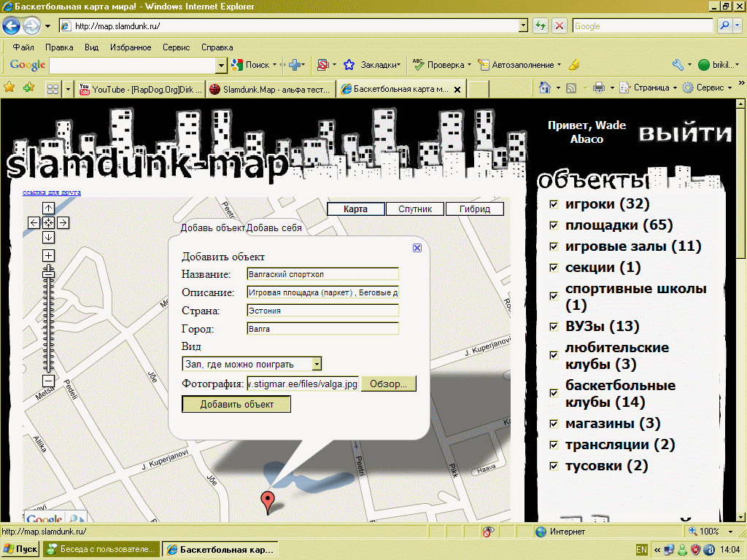747x560 pixels.
Task: Click the Добавить объект submit button
Action: pos(236,404)
